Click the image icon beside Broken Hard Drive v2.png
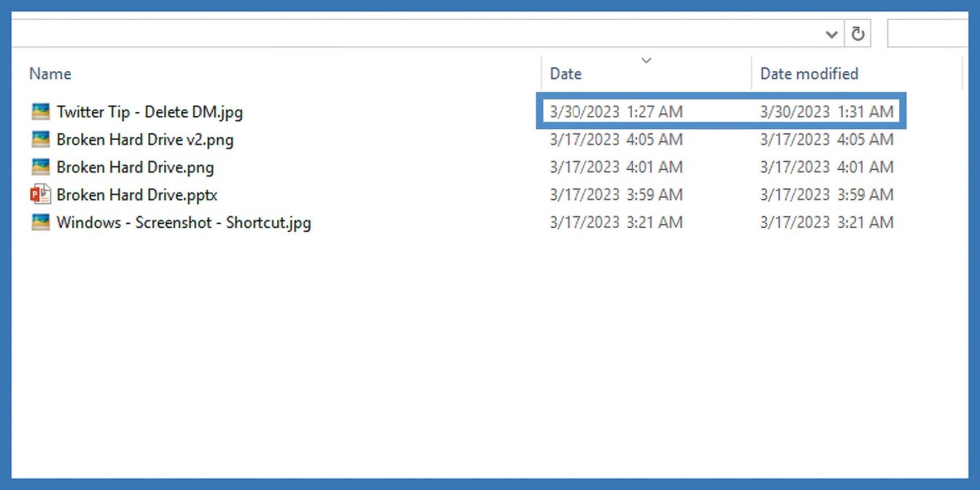 pyautogui.click(x=40, y=140)
